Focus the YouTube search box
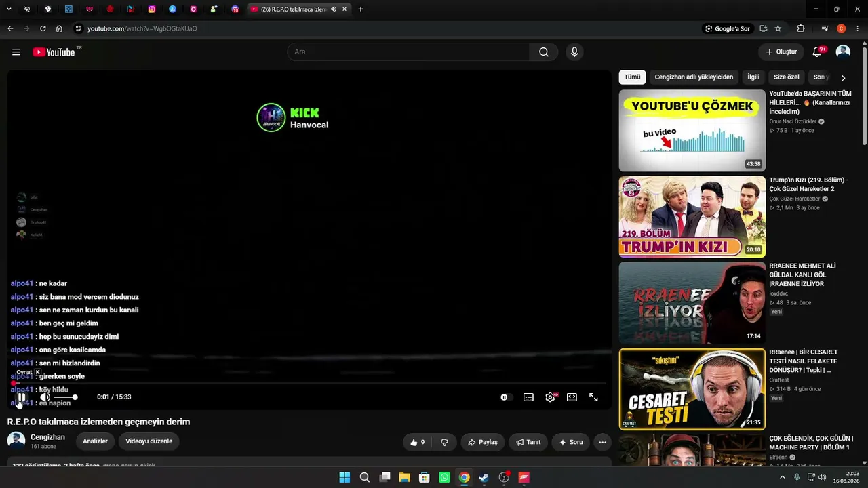Viewport: 868px width, 488px height. [408, 52]
